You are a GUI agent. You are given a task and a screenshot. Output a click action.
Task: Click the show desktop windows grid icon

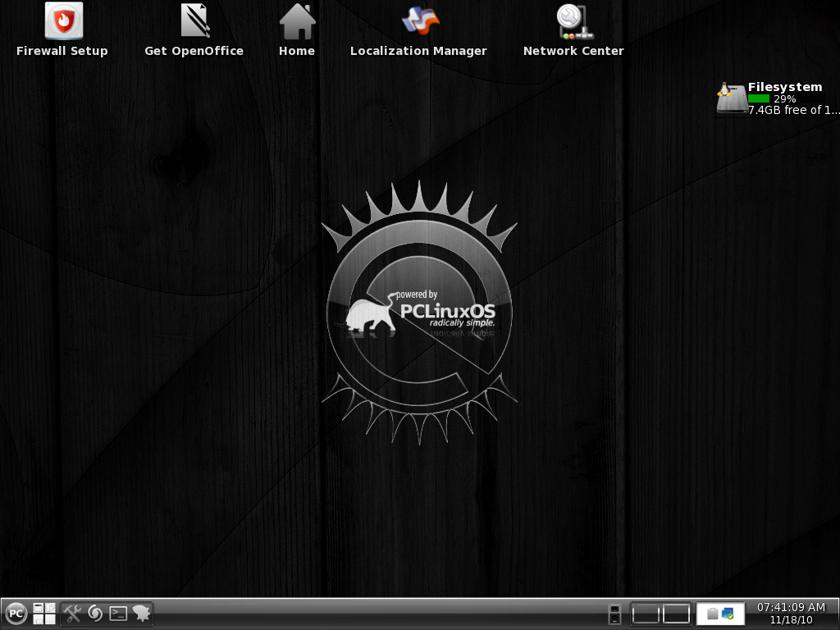[x=44, y=613]
